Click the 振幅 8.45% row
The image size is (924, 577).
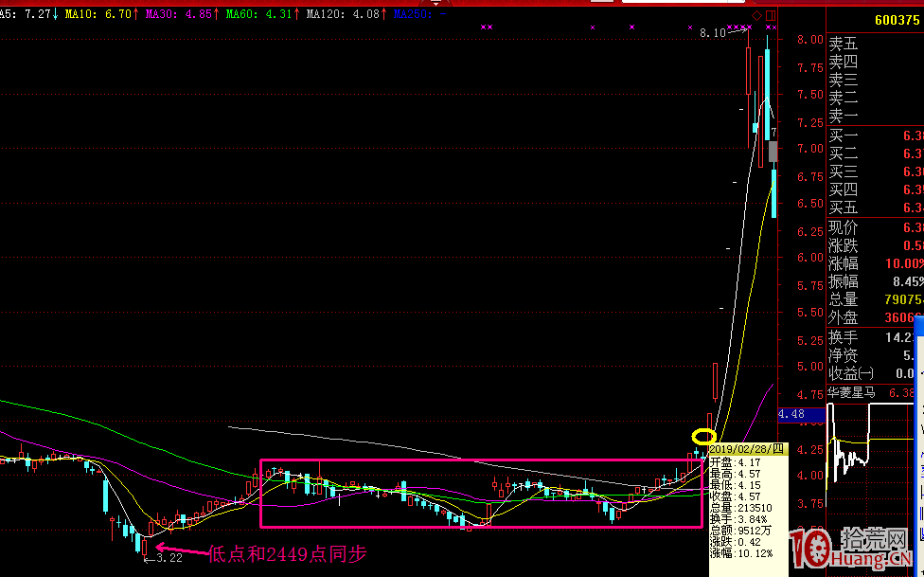(x=875, y=281)
